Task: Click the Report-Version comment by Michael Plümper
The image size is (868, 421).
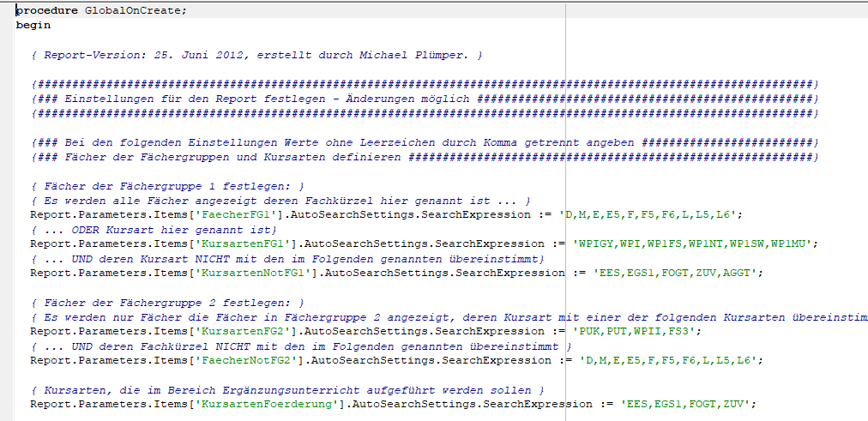Action: click(256, 55)
